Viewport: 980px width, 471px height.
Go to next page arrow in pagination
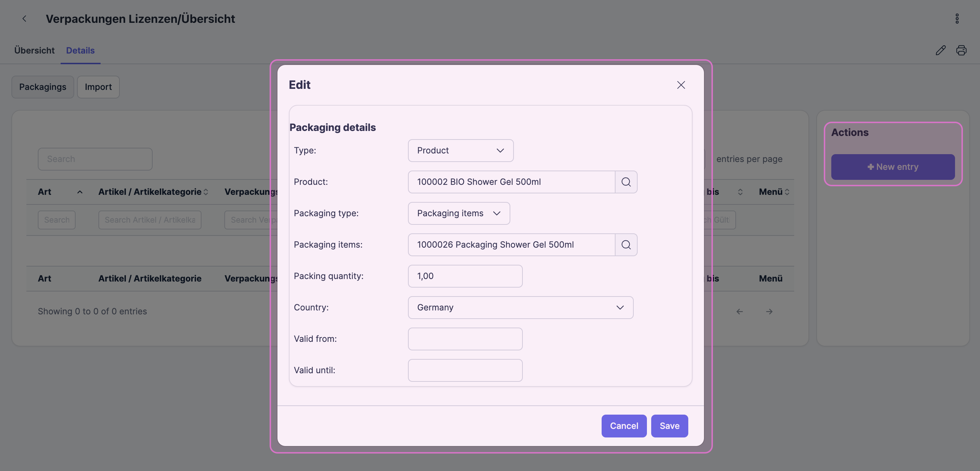769,312
